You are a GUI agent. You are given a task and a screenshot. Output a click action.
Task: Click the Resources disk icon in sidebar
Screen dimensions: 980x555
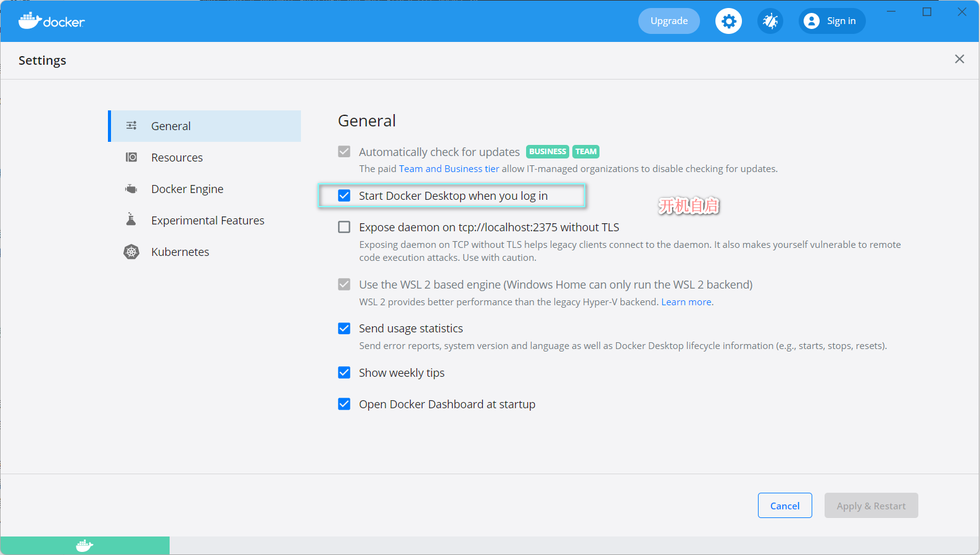tap(131, 157)
